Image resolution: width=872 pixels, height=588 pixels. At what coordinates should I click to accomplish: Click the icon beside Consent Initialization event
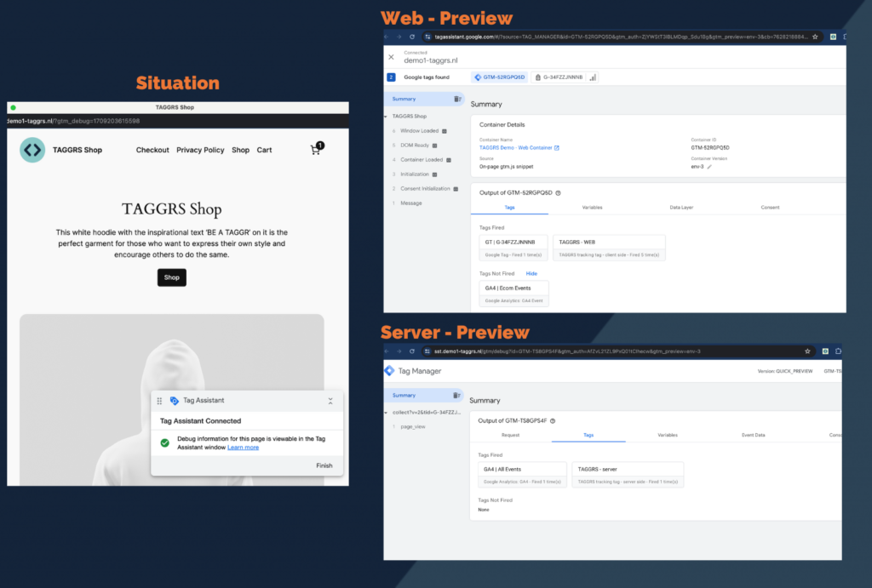point(456,189)
